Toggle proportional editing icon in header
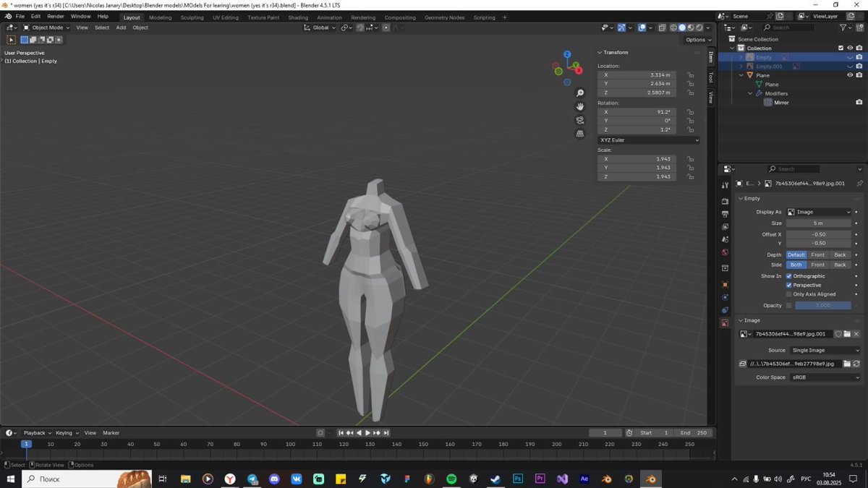Viewport: 868px width, 488px height. [386, 27]
